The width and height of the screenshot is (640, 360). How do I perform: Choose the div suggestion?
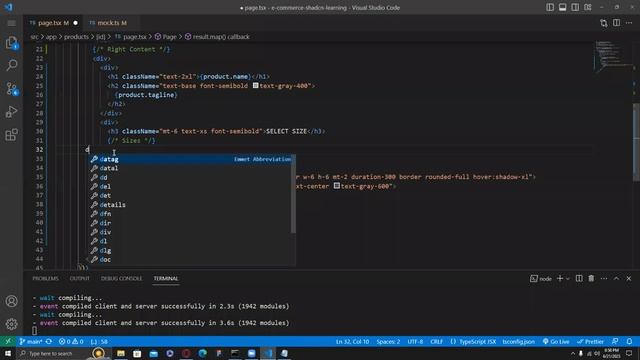pos(191,232)
